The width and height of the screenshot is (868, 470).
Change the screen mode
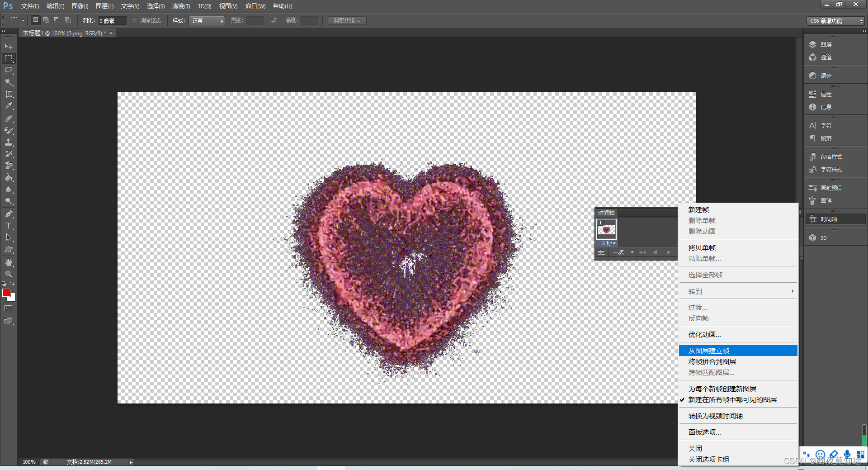(9, 321)
